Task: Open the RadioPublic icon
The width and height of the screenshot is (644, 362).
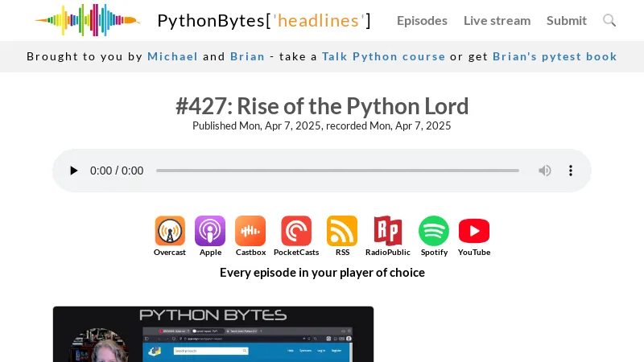Action: pyautogui.click(x=388, y=232)
